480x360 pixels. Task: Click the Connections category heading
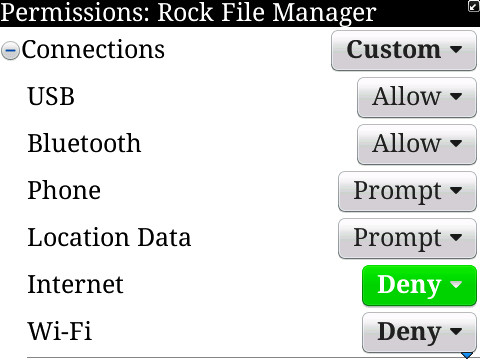click(x=93, y=50)
